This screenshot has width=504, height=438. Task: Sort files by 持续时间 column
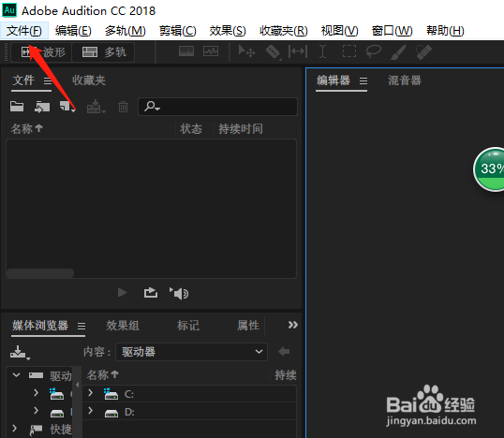(241, 129)
